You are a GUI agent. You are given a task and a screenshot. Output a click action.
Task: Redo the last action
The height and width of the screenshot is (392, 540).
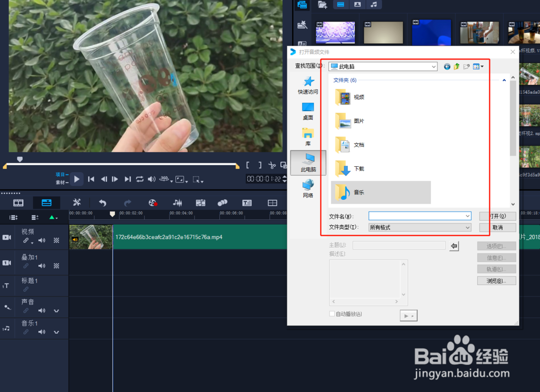[x=127, y=203]
